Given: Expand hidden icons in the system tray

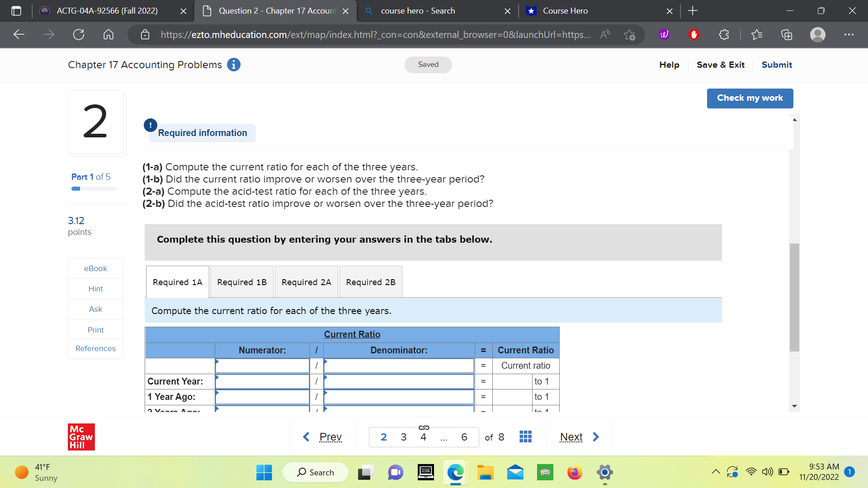Looking at the screenshot, I should coord(716,472).
